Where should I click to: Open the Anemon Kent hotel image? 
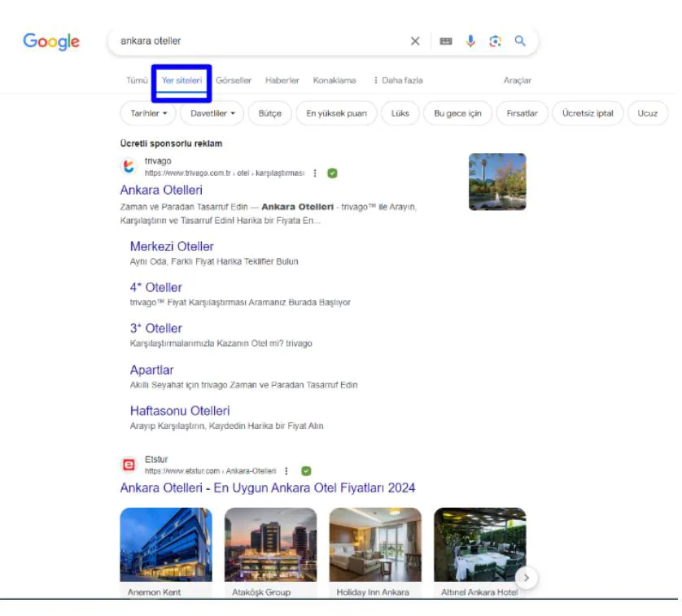[x=166, y=544]
